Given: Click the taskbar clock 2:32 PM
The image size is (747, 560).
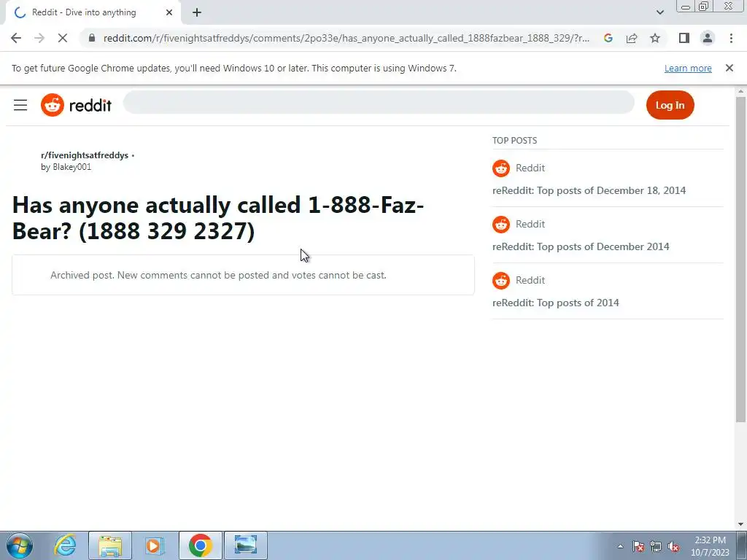Looking at the screenshot, I should (710, 546).
